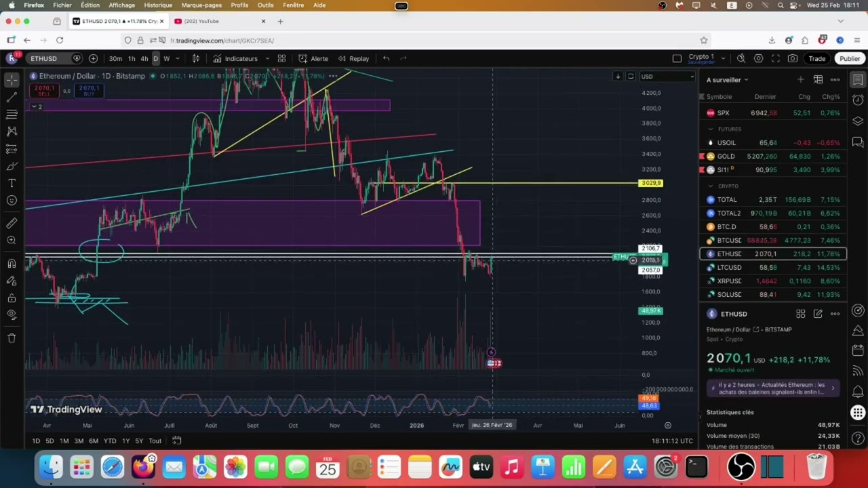Open the ETHUSD symbol search field
This screenshot has height=488, width=868.
tap(47, 58)
